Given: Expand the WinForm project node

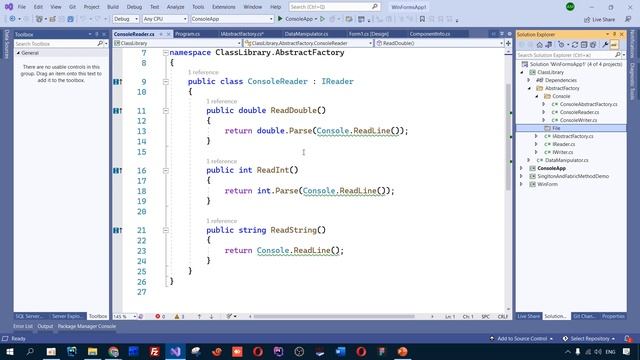Looking at the screenshot, I should point(522,184).
